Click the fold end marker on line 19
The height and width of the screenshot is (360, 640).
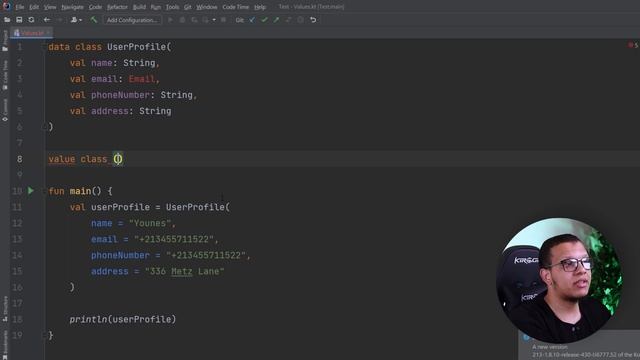click(44, 335)
